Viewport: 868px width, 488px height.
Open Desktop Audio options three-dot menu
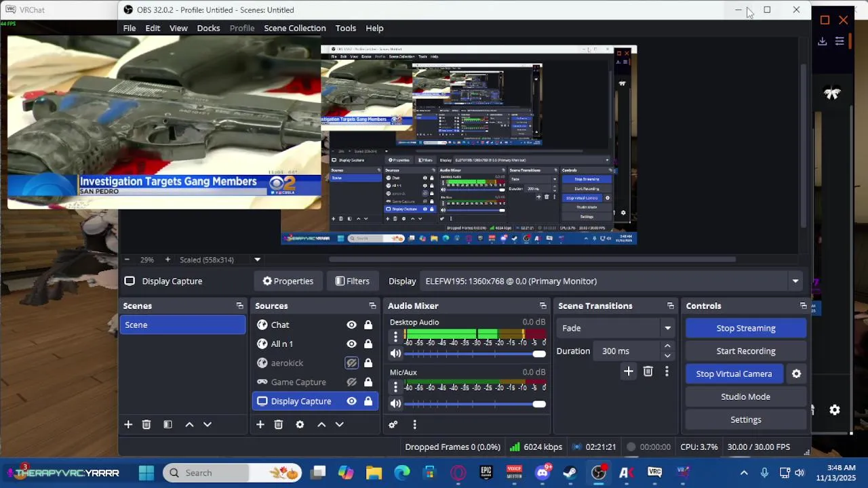(x=395, y=337)
